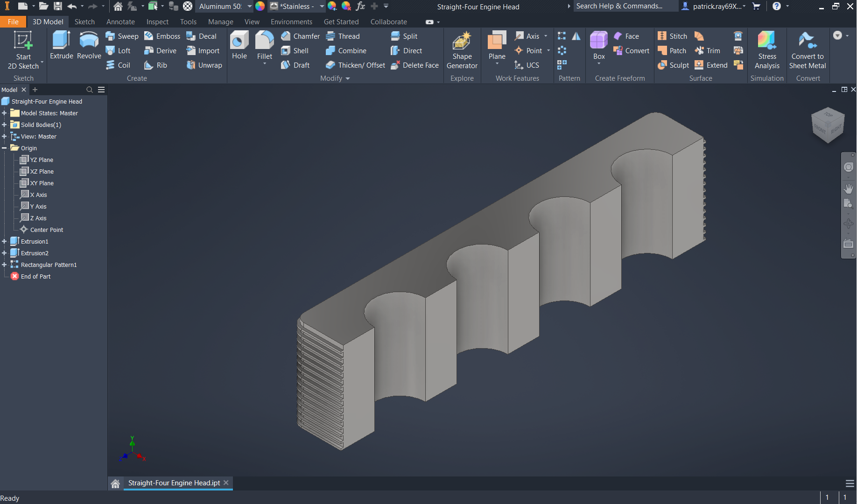
Task: Collapse the Origin folder
Action: coord(4,148)
